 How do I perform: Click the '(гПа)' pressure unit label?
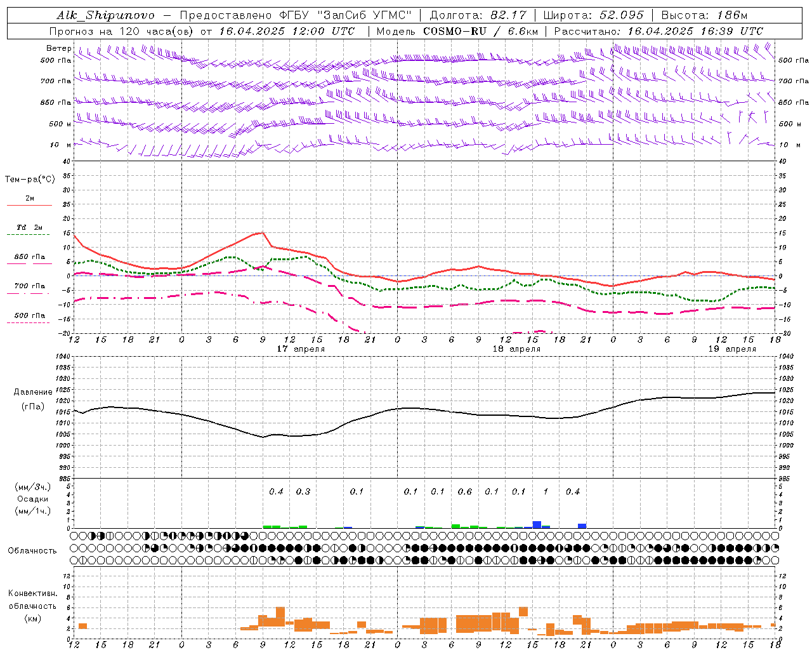tap(33, 407)
